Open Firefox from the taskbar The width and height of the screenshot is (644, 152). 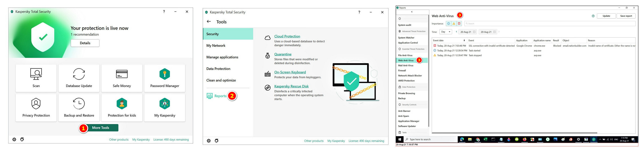pos(525,139)
